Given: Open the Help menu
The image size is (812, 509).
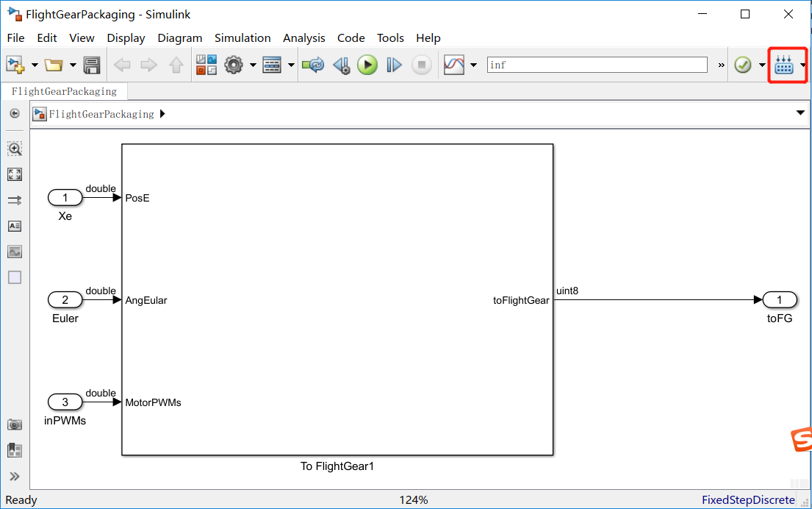Looking at the screenshot, I should coord(428,38).
